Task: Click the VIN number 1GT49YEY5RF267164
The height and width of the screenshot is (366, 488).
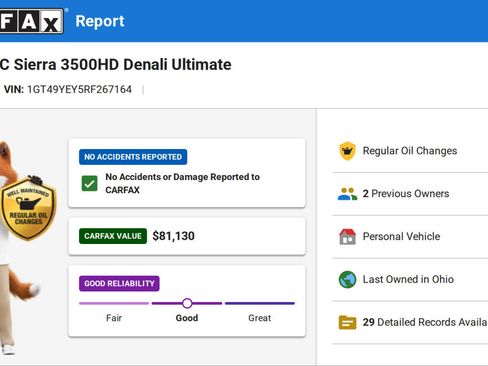Action: pos(79,89)
